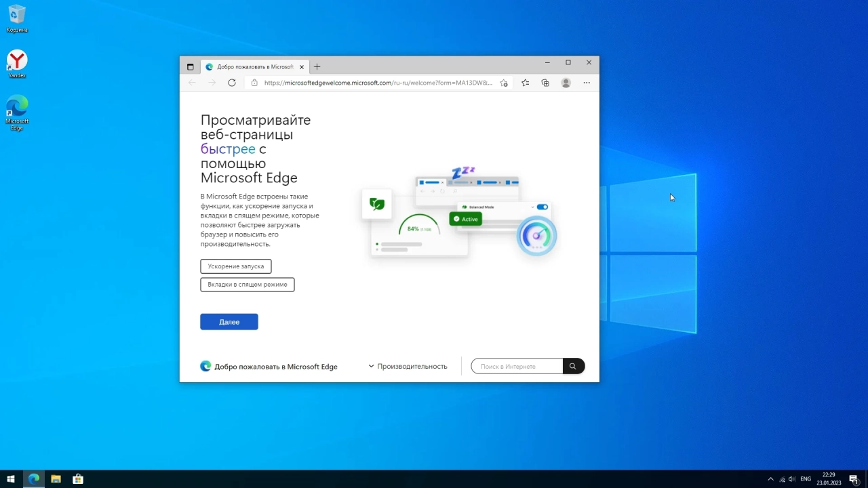Image resolution: width=868 pixels, height=488 pixels.
Task: Go back with browser back arrow
Action: click(192, 83)
